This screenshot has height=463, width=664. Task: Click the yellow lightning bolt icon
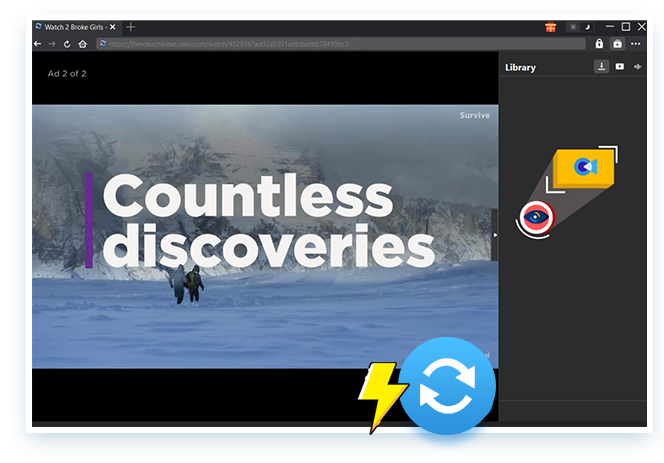click(382, 396)
